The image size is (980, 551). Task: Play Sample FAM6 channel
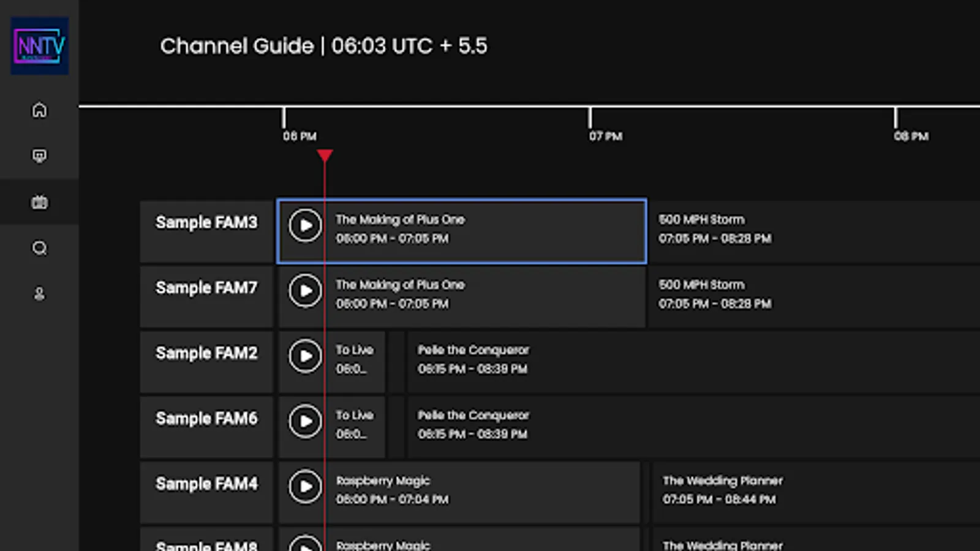(x=305, y=421)
